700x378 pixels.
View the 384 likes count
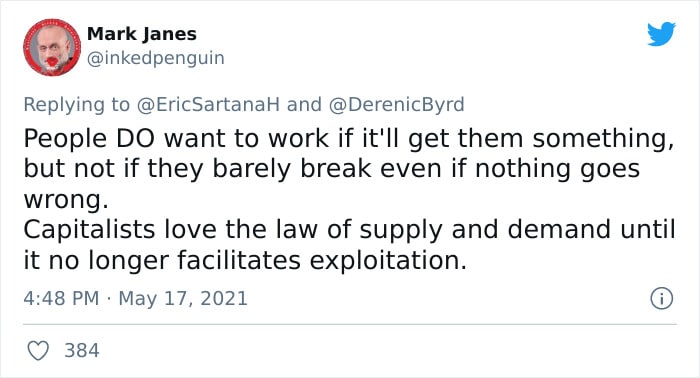[82, 350]
